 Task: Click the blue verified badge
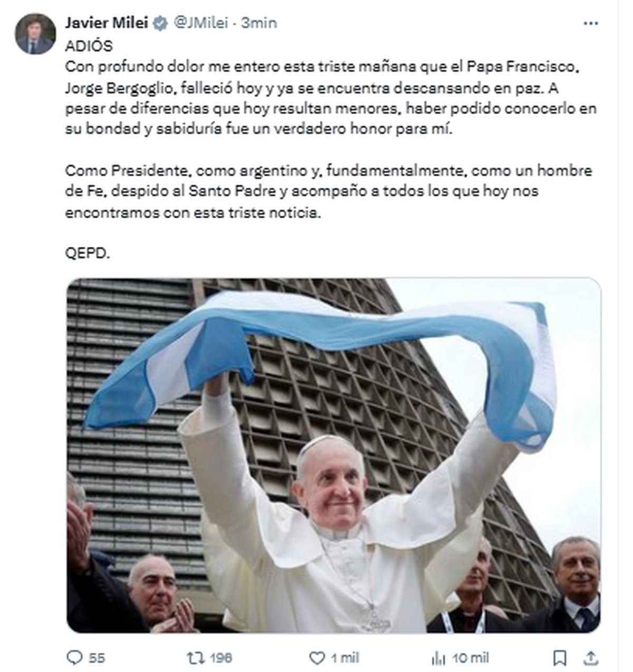(x=160, y=23)
